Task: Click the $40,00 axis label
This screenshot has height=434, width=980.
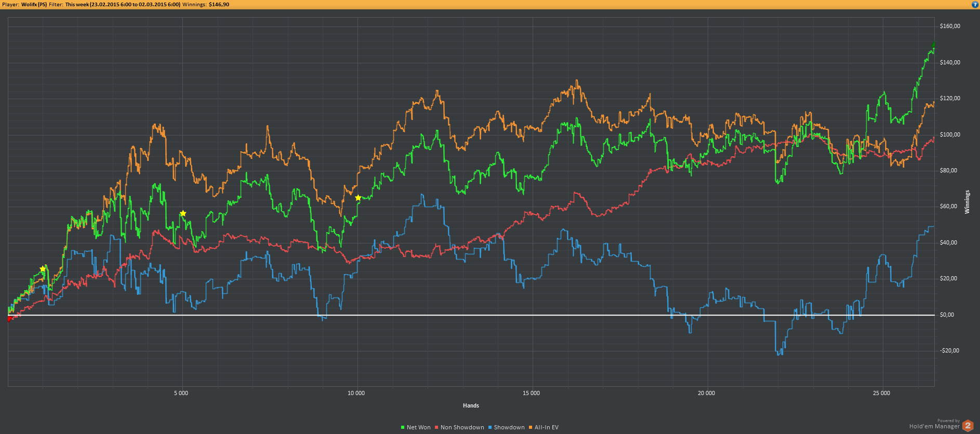Action: tap(948, 242)
